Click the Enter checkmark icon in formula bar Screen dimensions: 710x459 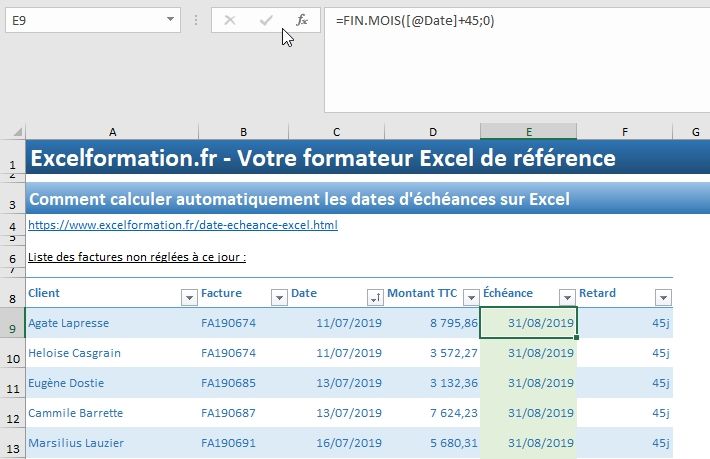click(266, 20)
